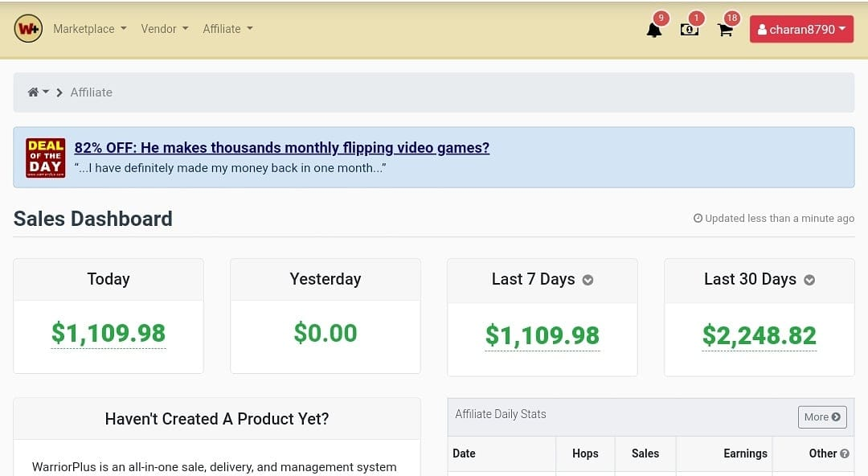This screenshot has width=868, height=476.
Task: Click the WarriorPlus W+ logo
Action: click(x=28, y=29)
